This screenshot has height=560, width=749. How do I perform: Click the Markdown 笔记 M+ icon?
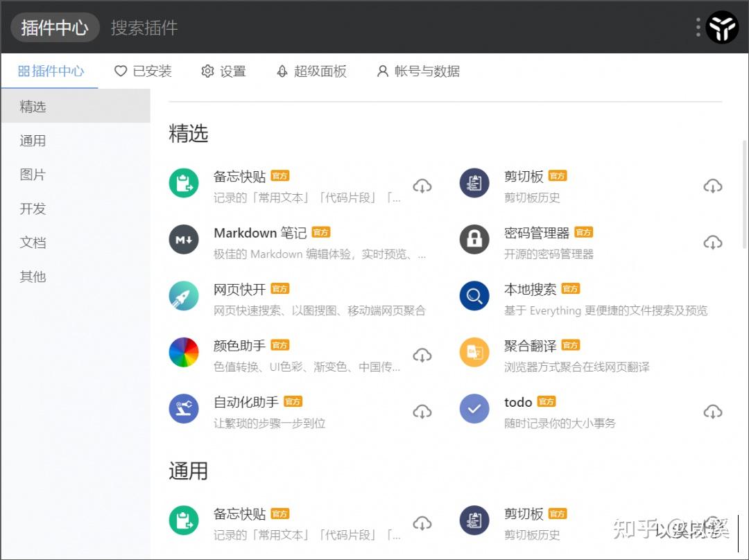(183, 240)
